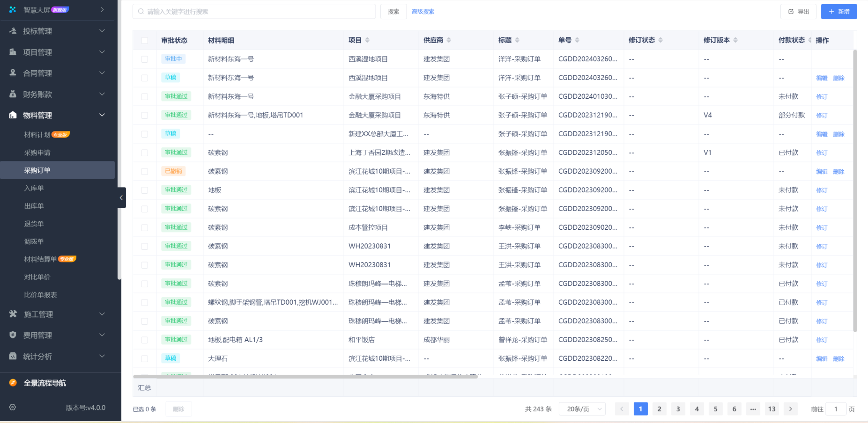Click the 项目管理 briefcase icon
Image resolution: width=868 pixels, height=423 pixels.
pos(13,52)
